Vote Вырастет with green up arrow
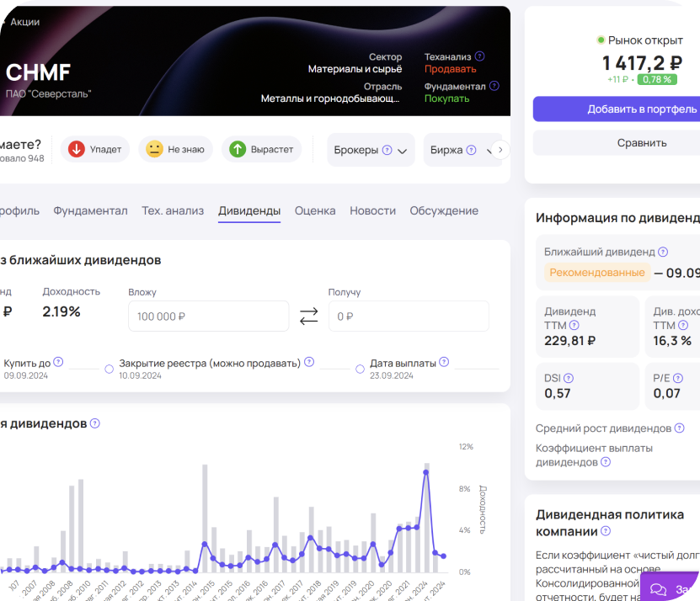 tap(261, 149)
